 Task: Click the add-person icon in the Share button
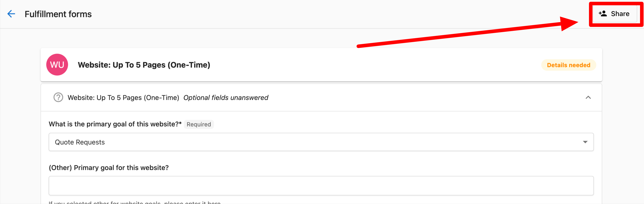tap(603, 14)
